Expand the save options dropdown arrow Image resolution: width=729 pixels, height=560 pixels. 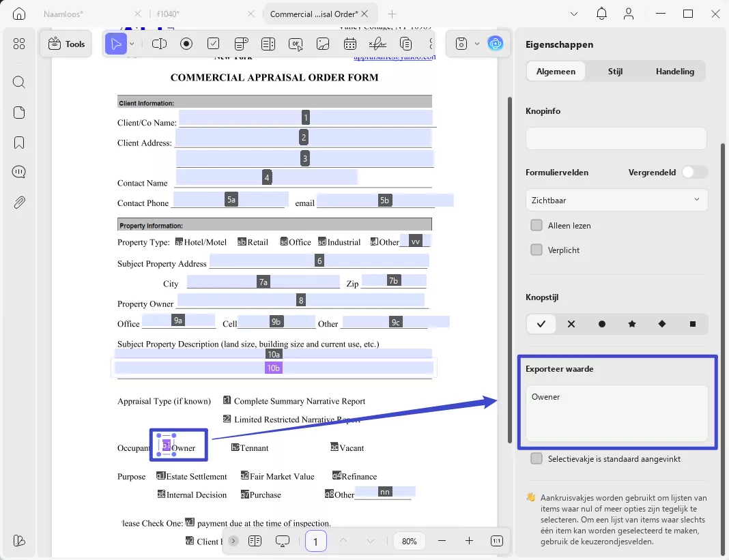point(477,44)
